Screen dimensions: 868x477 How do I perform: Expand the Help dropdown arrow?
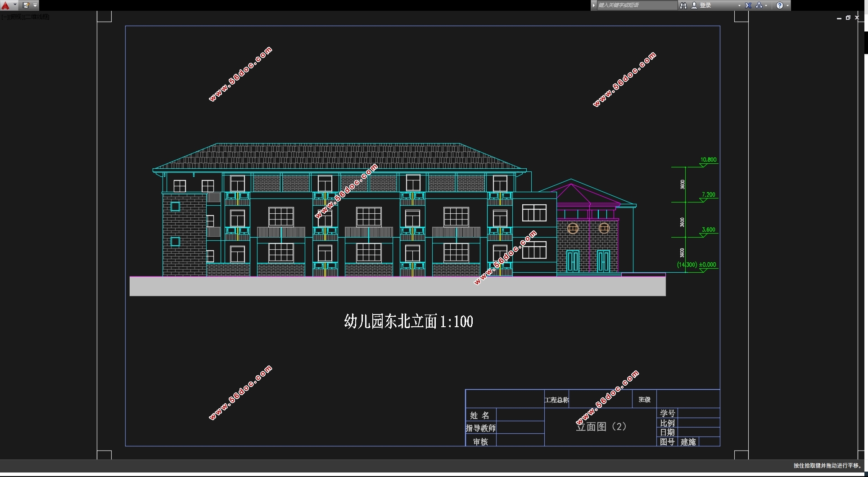click(787, 5)
